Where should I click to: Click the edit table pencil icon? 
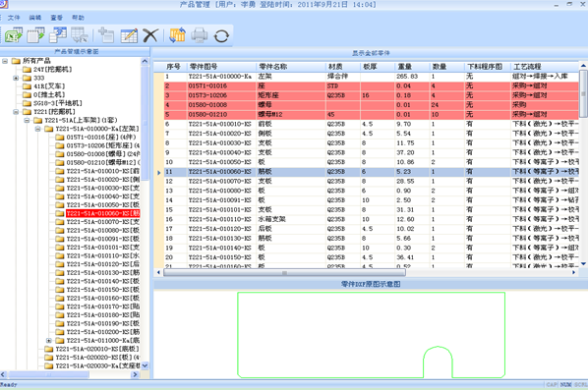coord(129,35)
